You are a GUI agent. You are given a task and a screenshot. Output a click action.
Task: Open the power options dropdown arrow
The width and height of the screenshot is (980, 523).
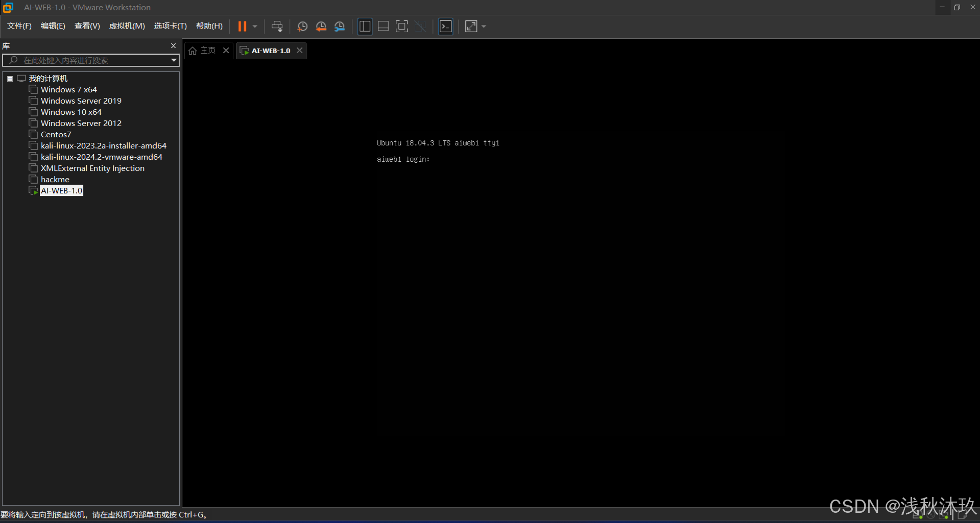click(255, 27)
